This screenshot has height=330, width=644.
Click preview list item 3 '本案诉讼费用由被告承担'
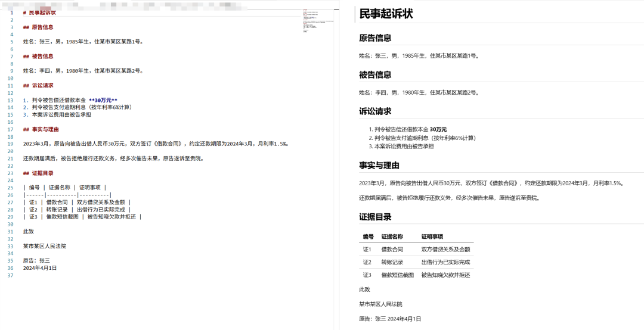click(401, 147)
